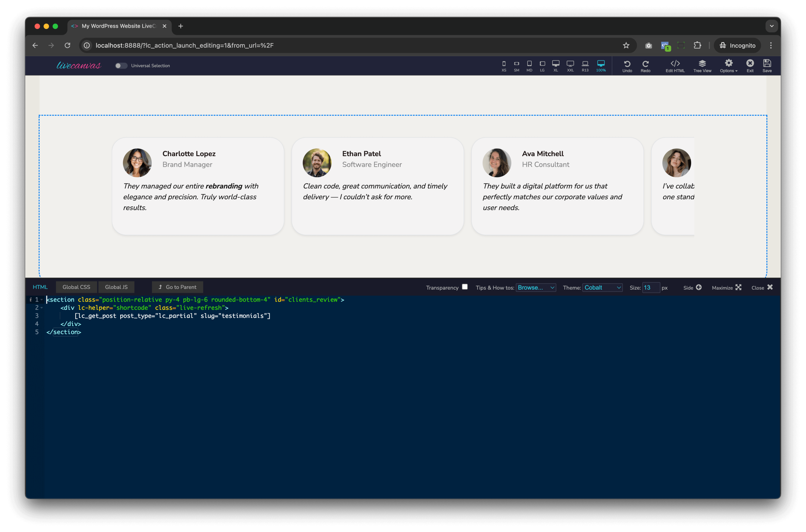This screenshot has width=806, height=532.
Task: Toggle the Universal Selection switch
Action: tap(121, 65)
